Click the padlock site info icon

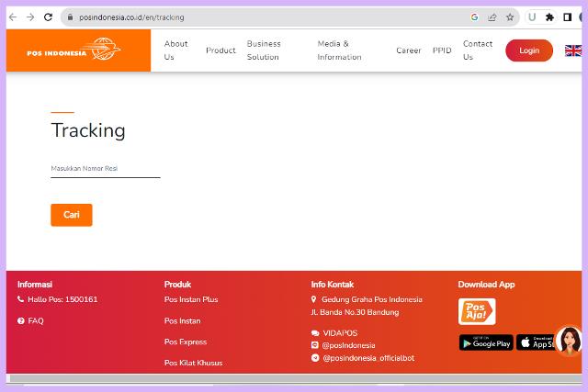(70, 17)
